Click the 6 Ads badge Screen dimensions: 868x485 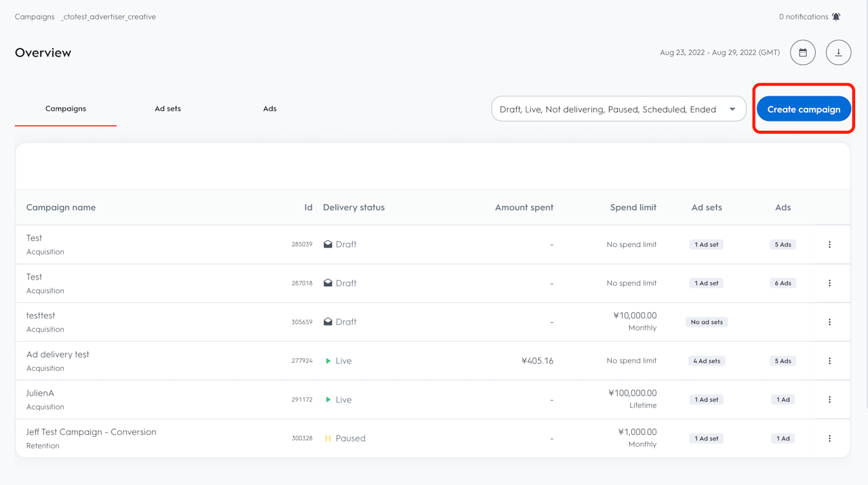(x=783, y=284)
